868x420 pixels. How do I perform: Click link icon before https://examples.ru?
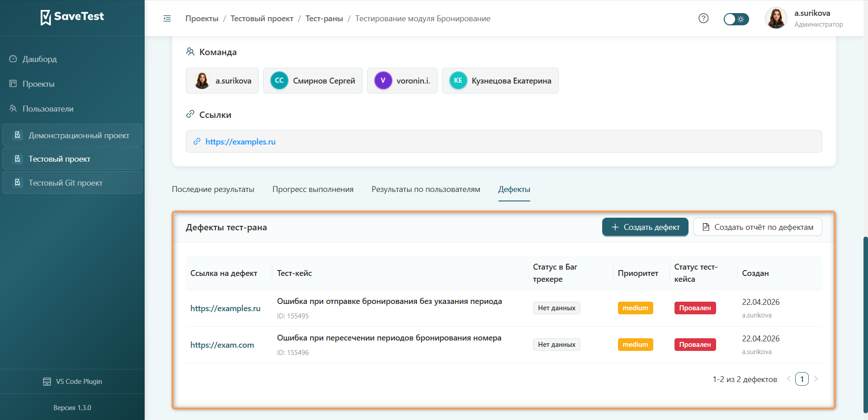tap(197, 141)
